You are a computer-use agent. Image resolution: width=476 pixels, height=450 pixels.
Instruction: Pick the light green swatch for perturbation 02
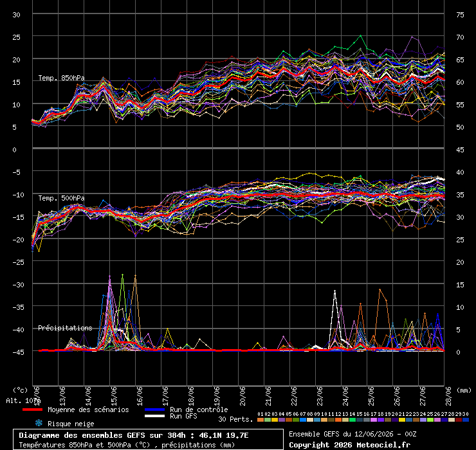pos(268,420)
